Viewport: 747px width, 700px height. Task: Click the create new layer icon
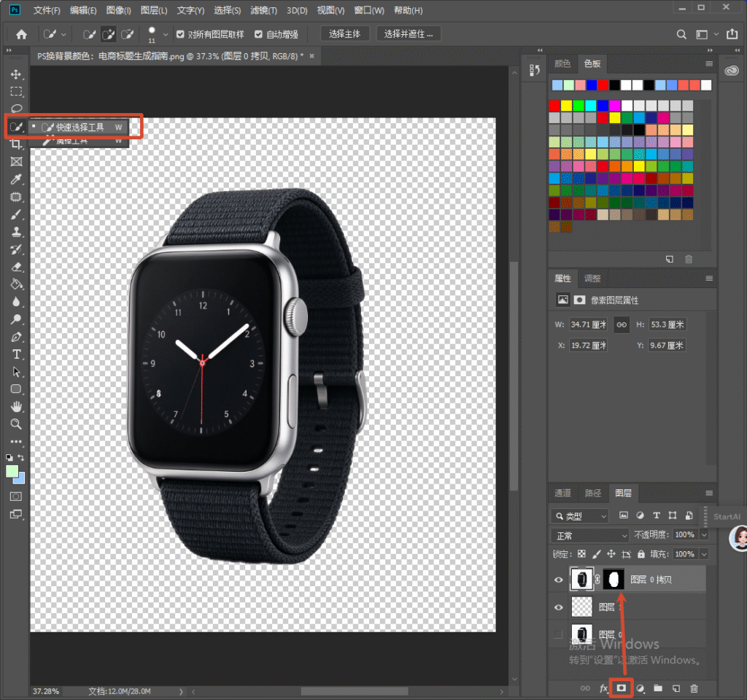(x=676, y=688)
